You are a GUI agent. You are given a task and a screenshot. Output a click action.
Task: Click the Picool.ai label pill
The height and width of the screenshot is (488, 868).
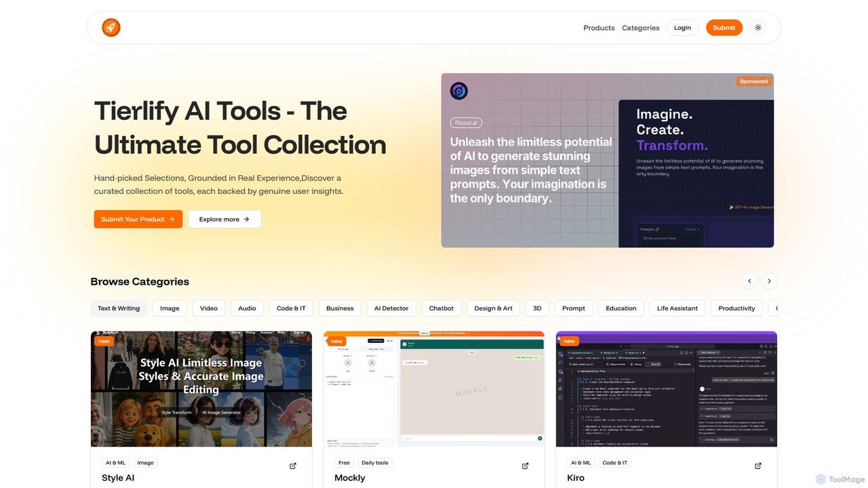pos(466,123)
